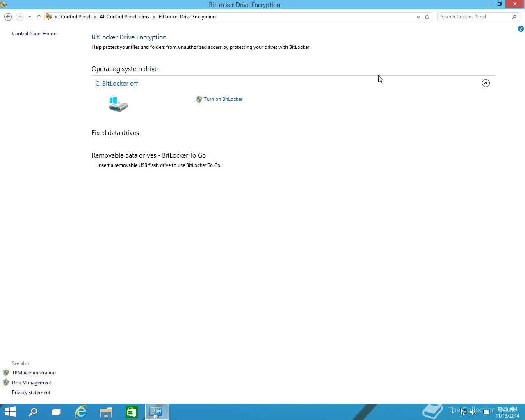Open Task View on taskbar
The width and height of the screenshot is (525, 420).
56,412
